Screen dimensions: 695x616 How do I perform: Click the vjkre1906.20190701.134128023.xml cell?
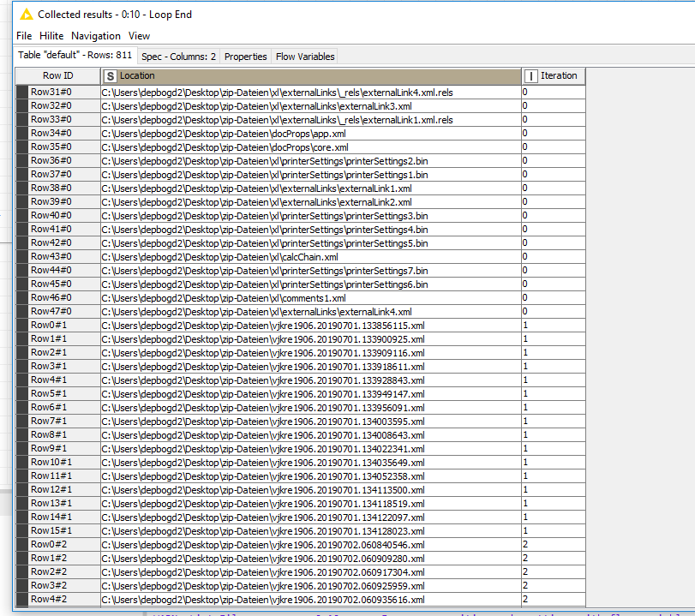311,530
